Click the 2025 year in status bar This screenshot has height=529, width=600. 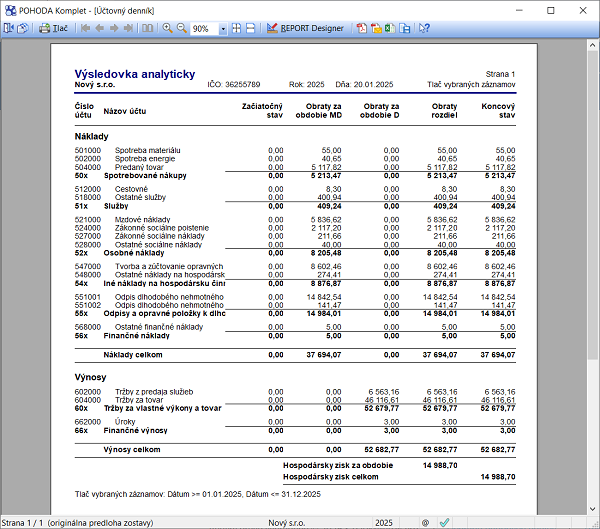click(384, 522)
